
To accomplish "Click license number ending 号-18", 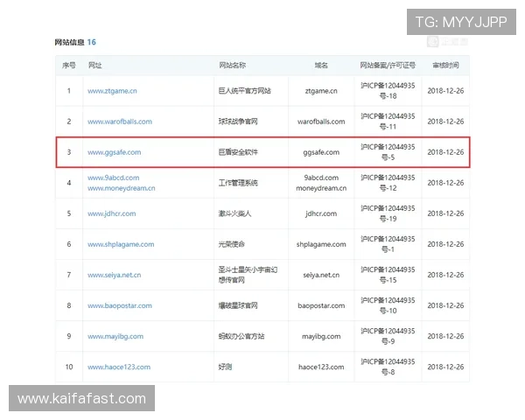I will coord(388,91).
